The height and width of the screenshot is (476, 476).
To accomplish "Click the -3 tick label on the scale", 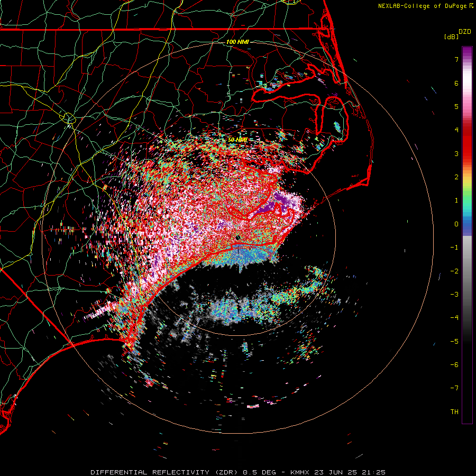I will (454, 295).
